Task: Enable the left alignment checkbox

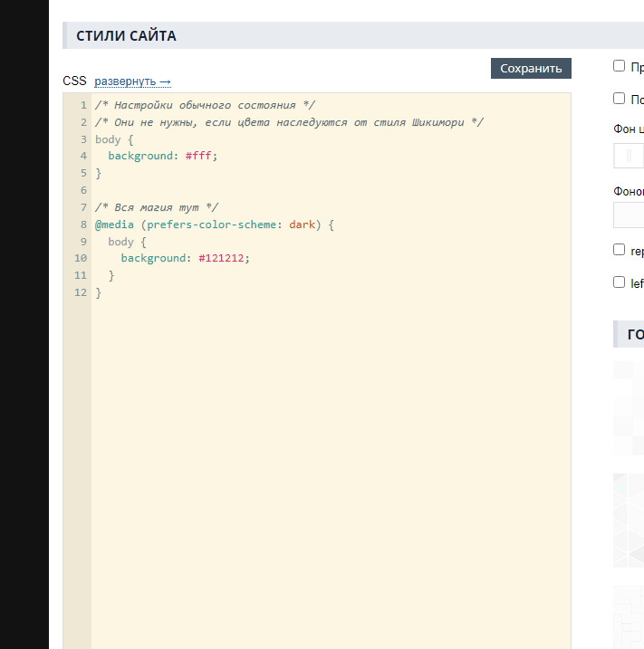Action: pyautogui.click(x=620, y=282)
